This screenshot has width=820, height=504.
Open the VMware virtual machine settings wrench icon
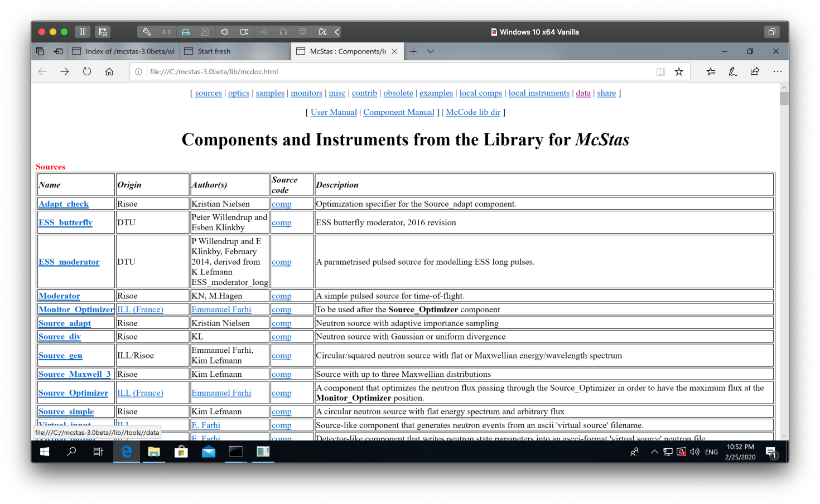click(147, 32)
